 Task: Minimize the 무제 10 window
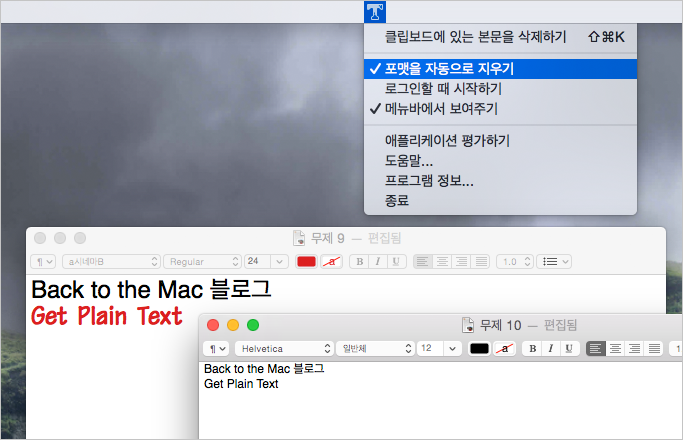(x=233, y=325)
